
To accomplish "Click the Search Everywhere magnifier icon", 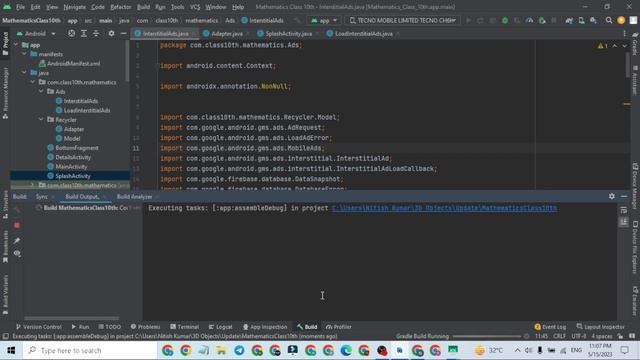I will [x=609, y=20].
